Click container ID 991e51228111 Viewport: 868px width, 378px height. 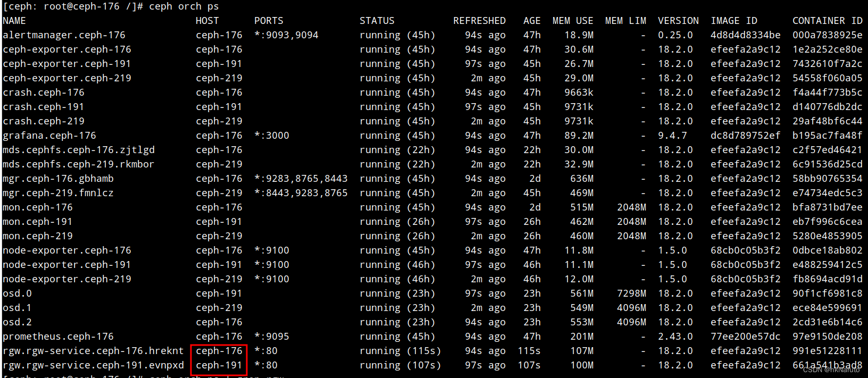[x=828, y=351]
